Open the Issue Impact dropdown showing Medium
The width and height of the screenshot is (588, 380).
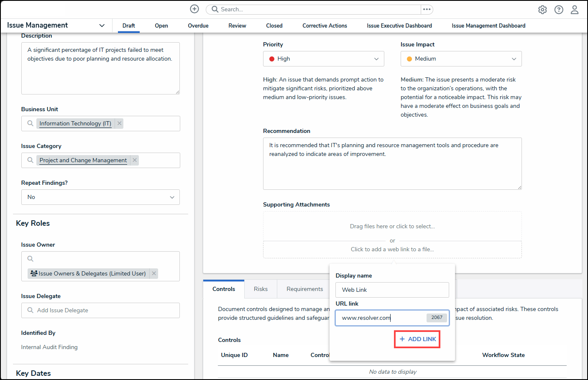click(x=461, y=59)
